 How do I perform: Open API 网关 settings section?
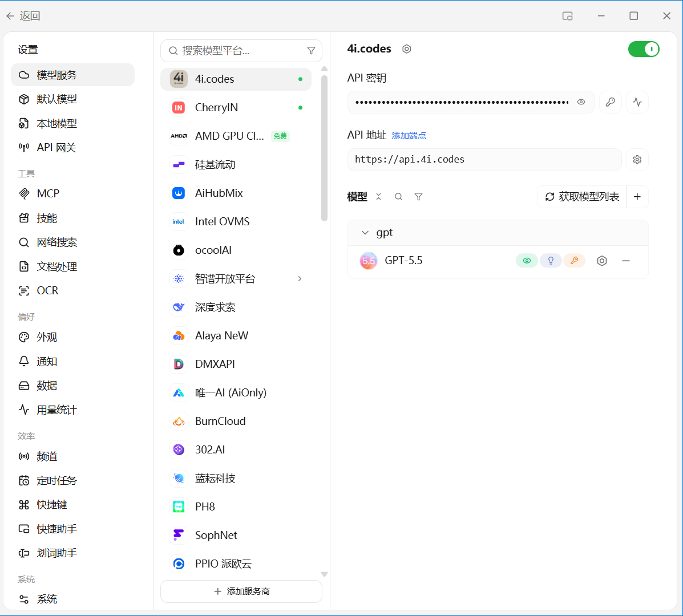coord(72,148)
